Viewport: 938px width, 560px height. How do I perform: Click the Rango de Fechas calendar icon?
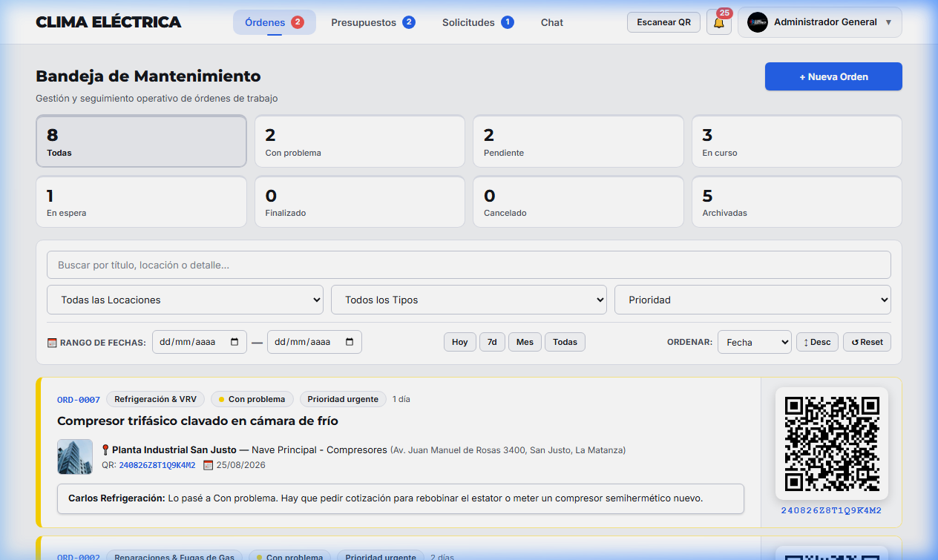(x=52, y=343)
